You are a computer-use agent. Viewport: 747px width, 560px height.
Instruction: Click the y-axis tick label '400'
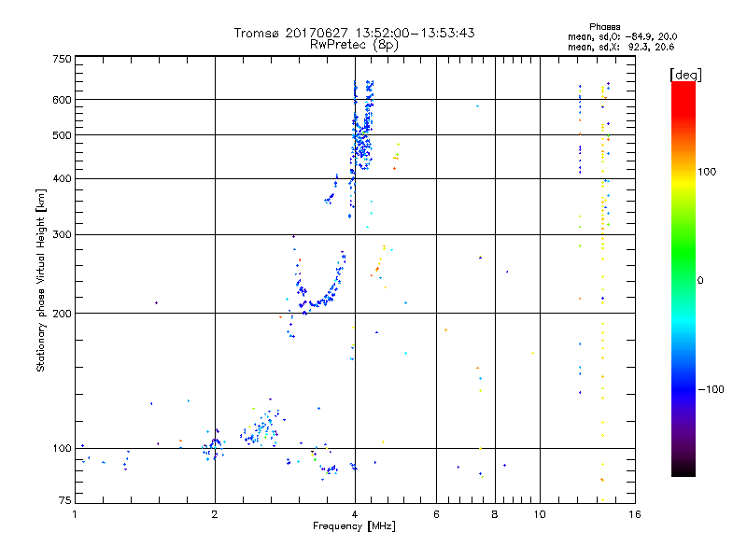click(62, 178)
